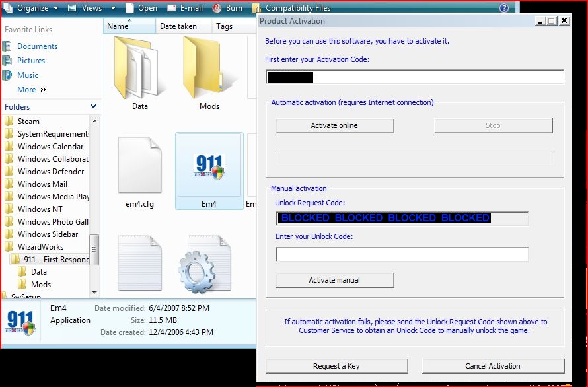The width and height of the screenshot is (588, 387).
Task: Click the Activate manual button
Action: [x=334, y=280]
